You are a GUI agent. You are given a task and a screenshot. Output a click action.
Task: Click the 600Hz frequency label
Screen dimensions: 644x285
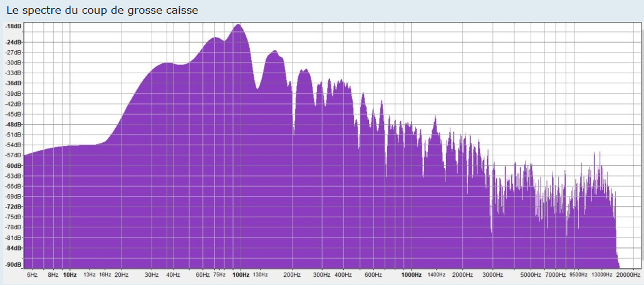point(373,274)
